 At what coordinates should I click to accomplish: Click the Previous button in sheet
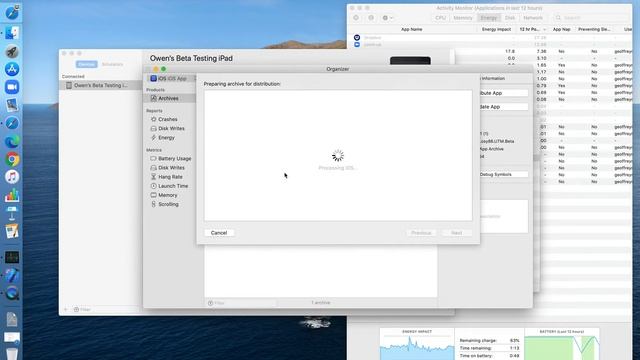pos(421,233)
